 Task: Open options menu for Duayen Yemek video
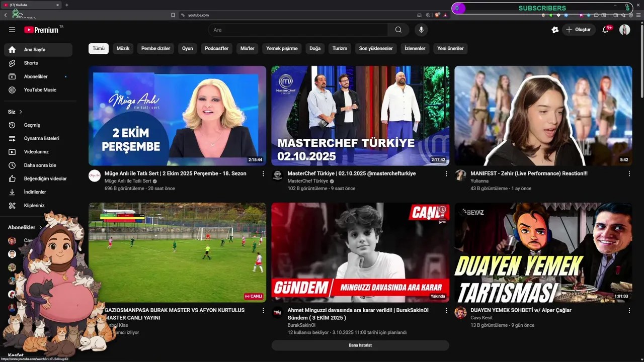coord(629,310)
